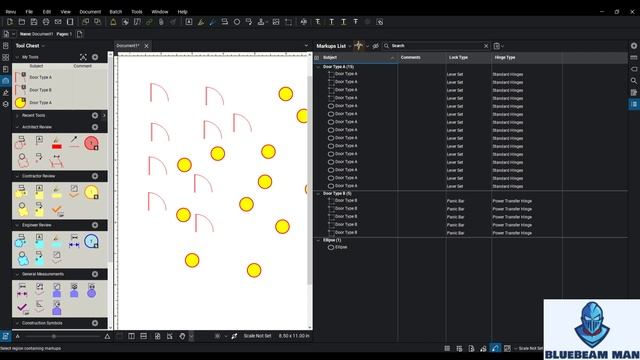Collapse the Contractor Review section

click(17, 176)
